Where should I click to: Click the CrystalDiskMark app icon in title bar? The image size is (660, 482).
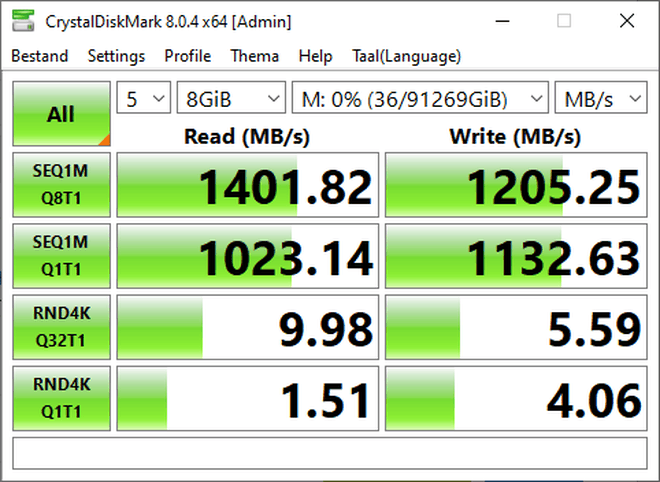[23, 21]
